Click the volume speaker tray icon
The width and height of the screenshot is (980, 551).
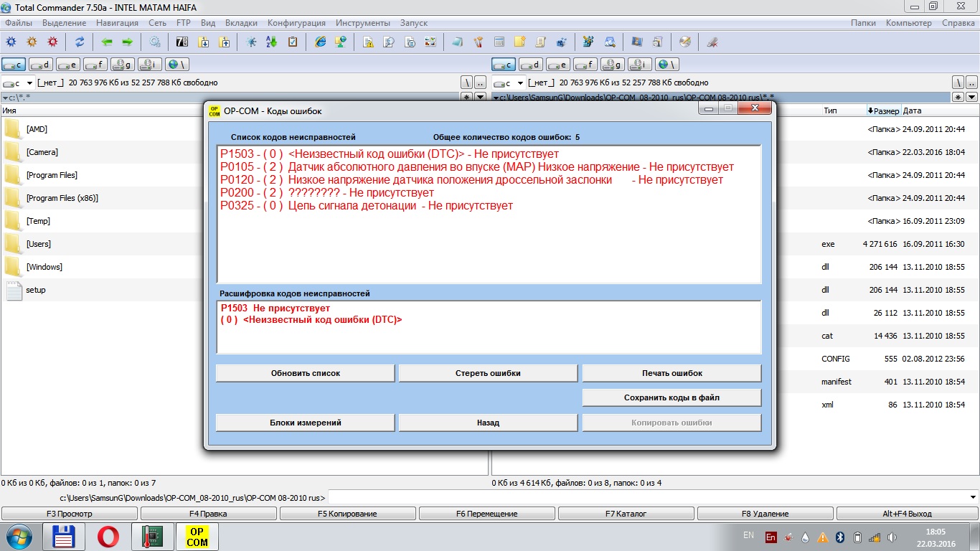click(891, 537)
